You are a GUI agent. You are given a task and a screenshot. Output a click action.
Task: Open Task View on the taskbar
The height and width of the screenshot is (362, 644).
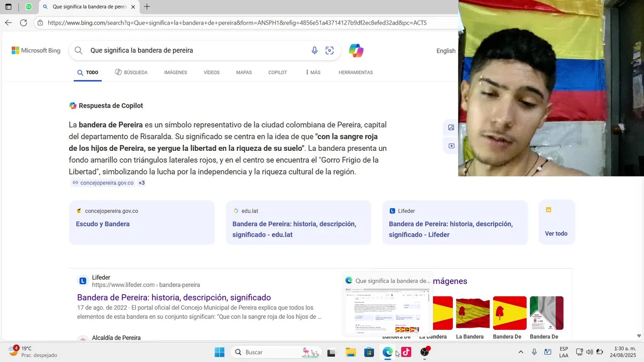tap(331, 352)
